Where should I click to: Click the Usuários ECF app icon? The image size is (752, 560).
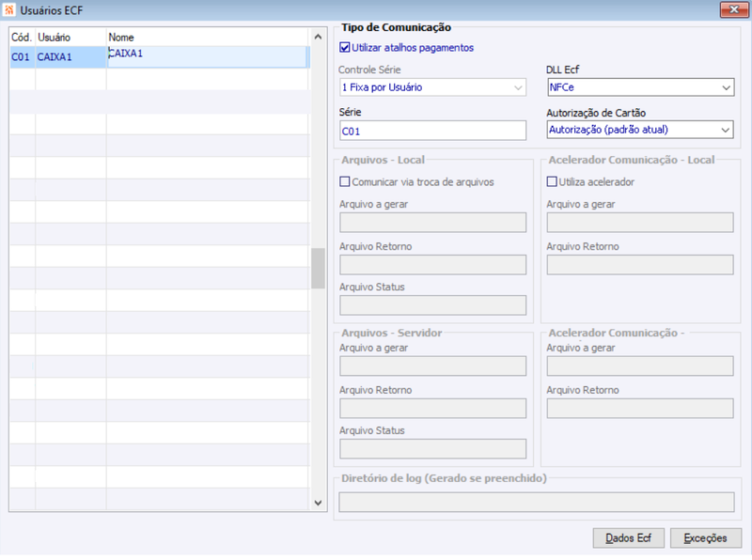9,9
